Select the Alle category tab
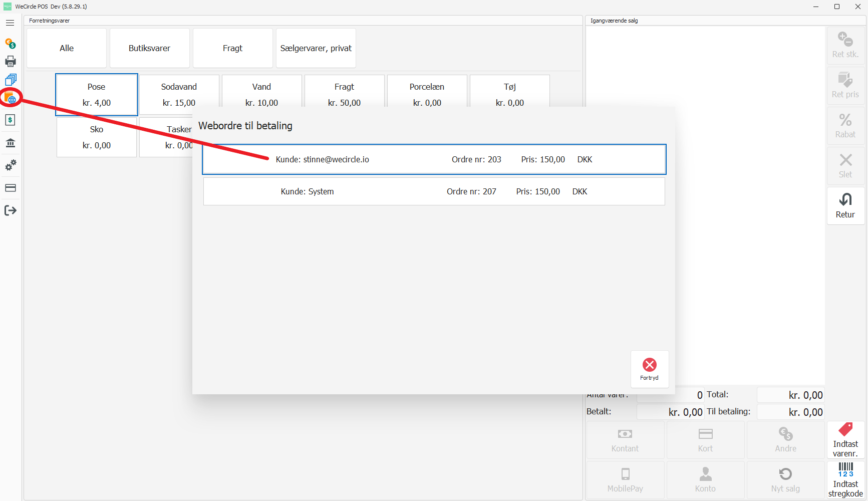868x501 pixels. point(67,48)
